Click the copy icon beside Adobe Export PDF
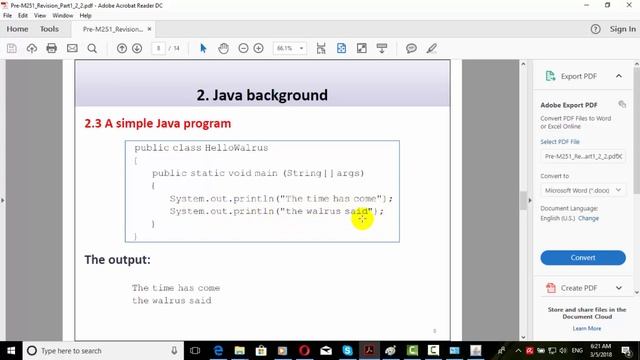This screenshot has width=640, height=360. [622, 104]
